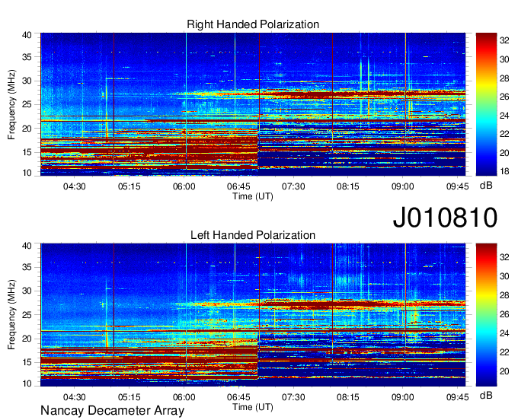Click 05:15 time tick under Right Handed plot
This screenshot has height=420, width=518.
[129, 186]
